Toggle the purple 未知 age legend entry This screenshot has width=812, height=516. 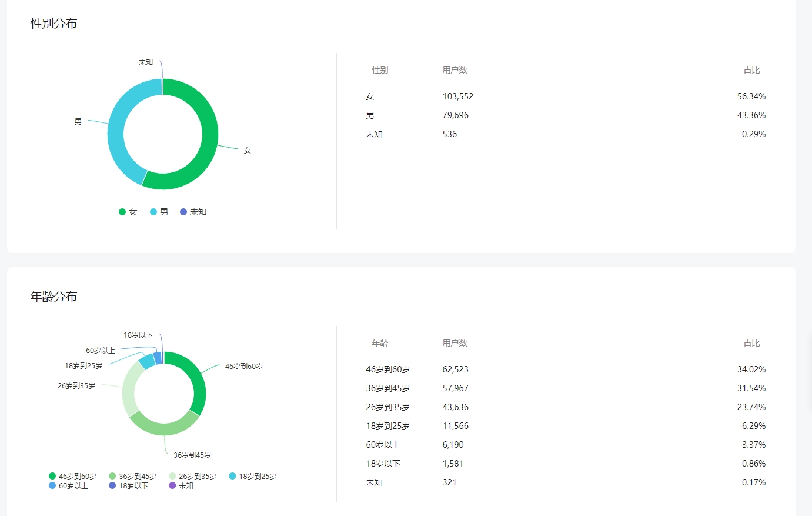click(x=181, y=485)
